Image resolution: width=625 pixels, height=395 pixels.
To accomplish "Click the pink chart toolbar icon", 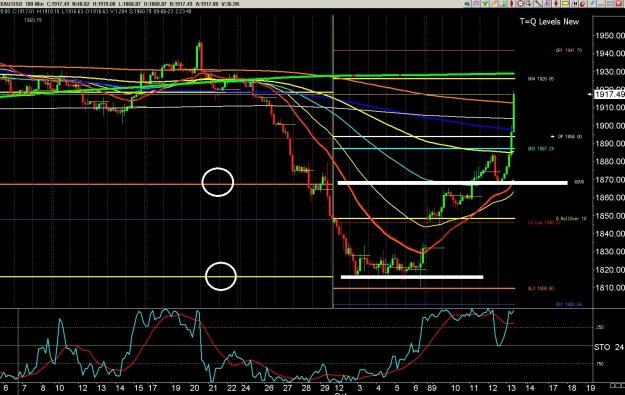I will 476,4.
